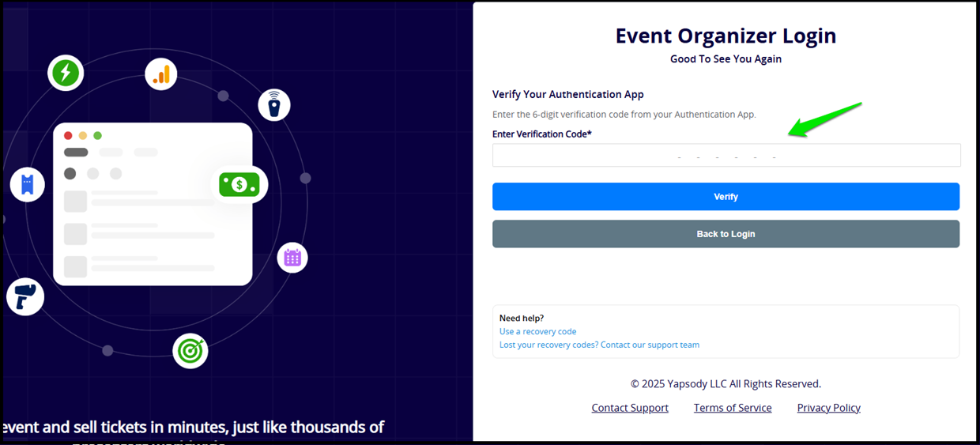Click the remote scanner device icon
Viewport: 980px width, 445px height.
pyautogui.click(x=274, y=104)
